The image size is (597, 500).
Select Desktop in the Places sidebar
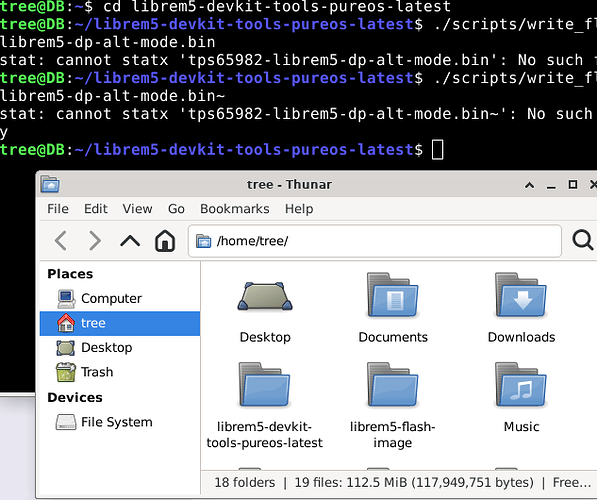tap(120, 347)
